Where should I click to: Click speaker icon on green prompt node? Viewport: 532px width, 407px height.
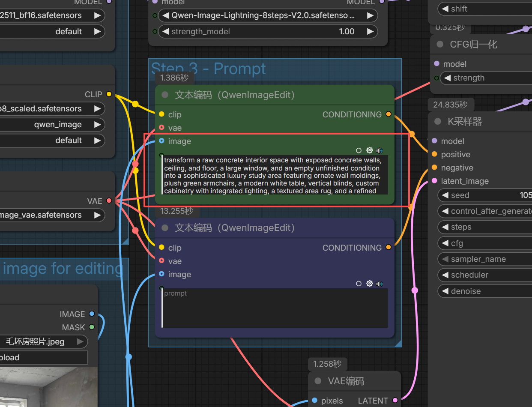pos(379,150)
